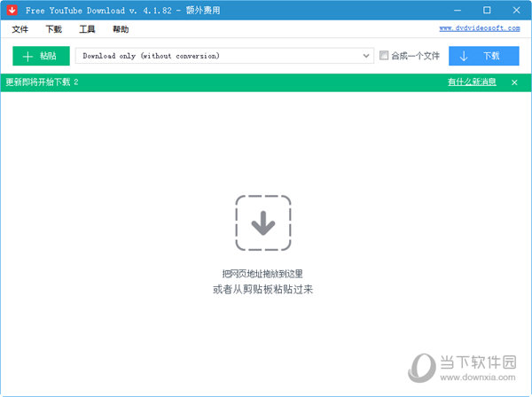The height and width of the screenshot is (397, 532).
Task: Expand the Download only format dropdown arrow
Action: [x=365, y=56]
